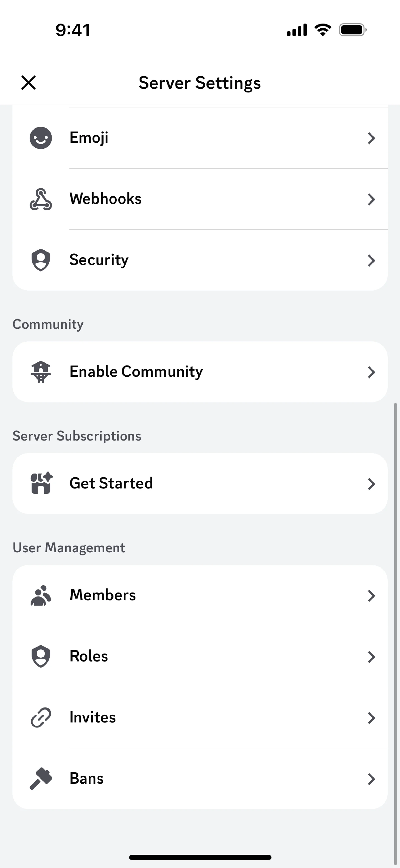Open the Enable Community chevron arrow
This screenshot has width=400, height=868.
pyautogui.click(x=371, y=372)
